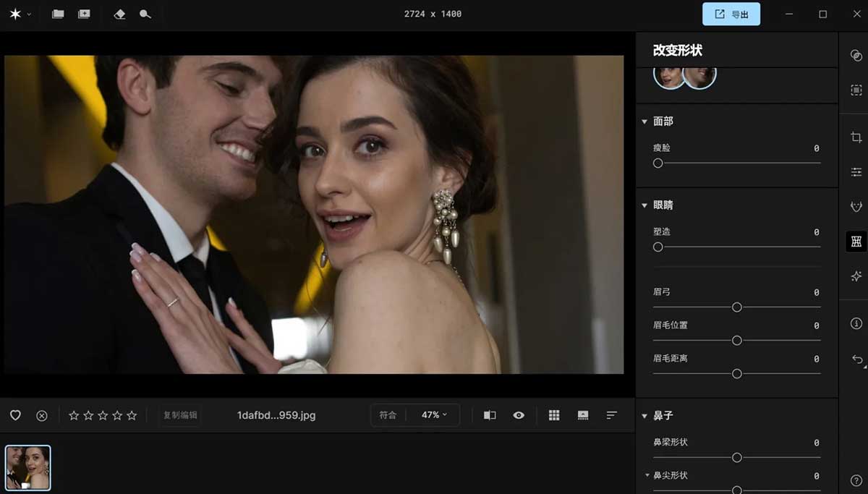The width and height of the screenshot is (868, 494).
Task: Collapse the 眼睛 section
Action: pos(644,205)
